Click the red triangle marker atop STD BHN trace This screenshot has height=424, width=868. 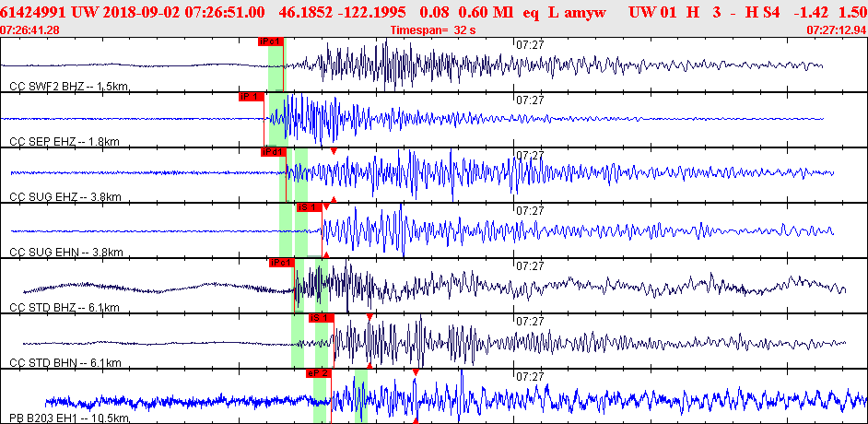(x=369, y=316)
